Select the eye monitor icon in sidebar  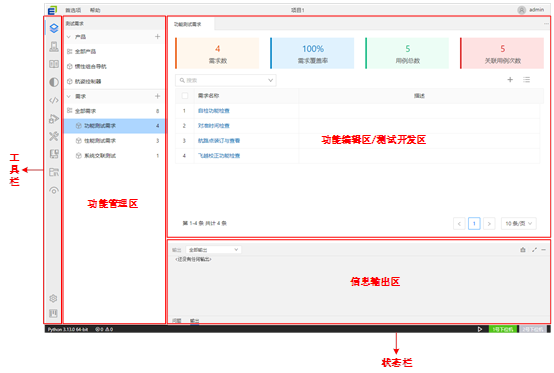click(x=54, y=191)
